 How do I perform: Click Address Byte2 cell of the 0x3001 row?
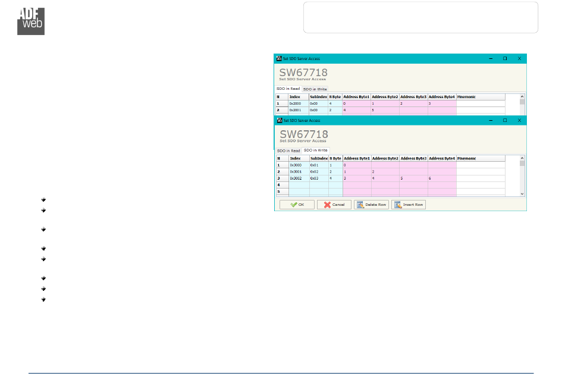tap(385, 172)
